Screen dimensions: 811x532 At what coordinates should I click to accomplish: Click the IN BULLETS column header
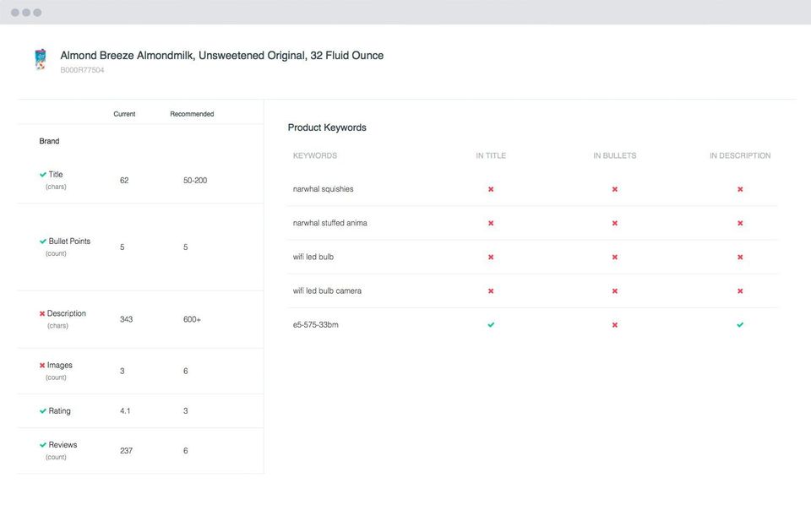(615, 155)
